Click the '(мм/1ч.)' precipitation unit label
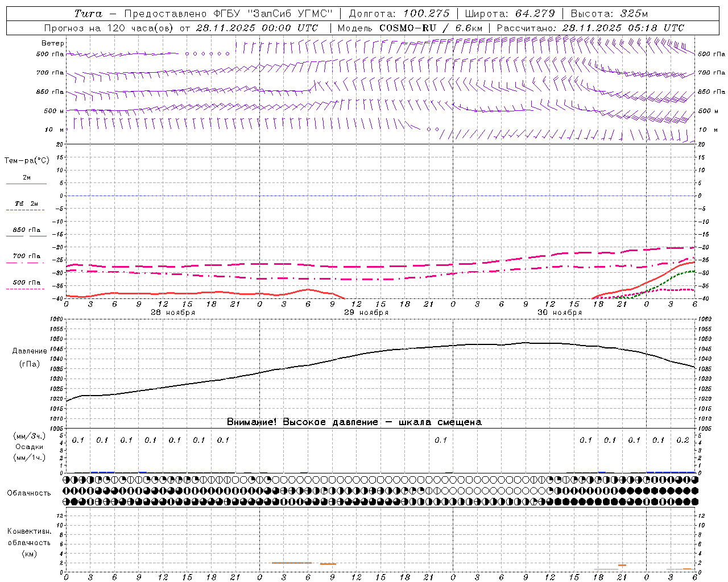The image size is (728, 582). 30,458
